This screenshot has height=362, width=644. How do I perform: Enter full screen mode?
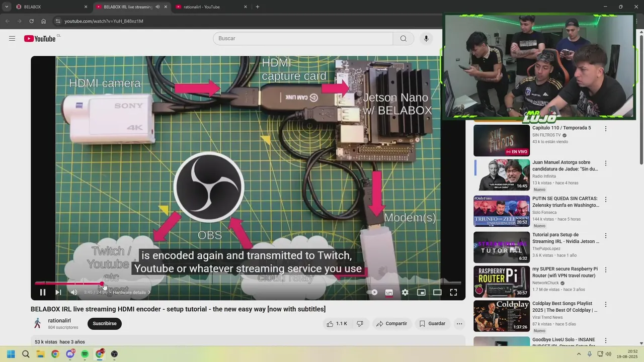[x=453, y=292]
